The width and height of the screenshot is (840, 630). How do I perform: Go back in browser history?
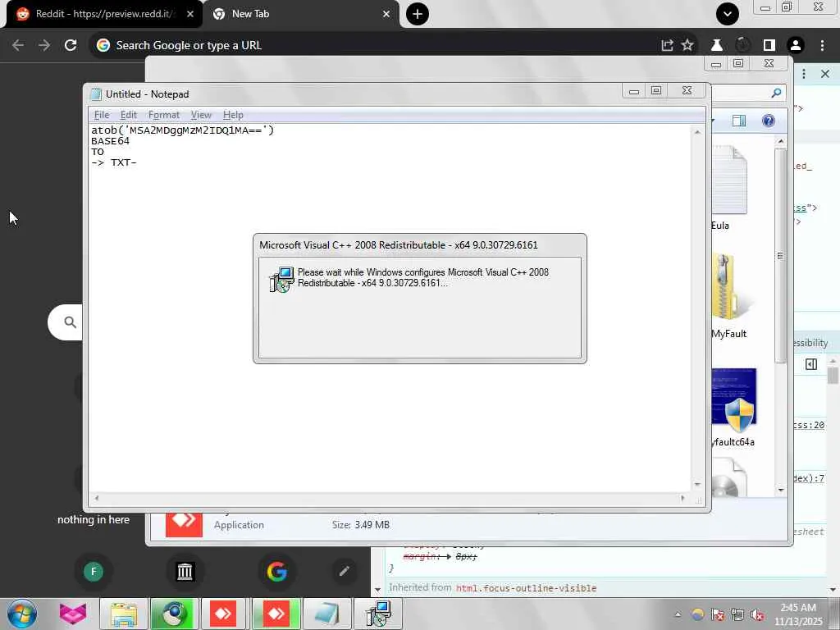click(18, 46)
